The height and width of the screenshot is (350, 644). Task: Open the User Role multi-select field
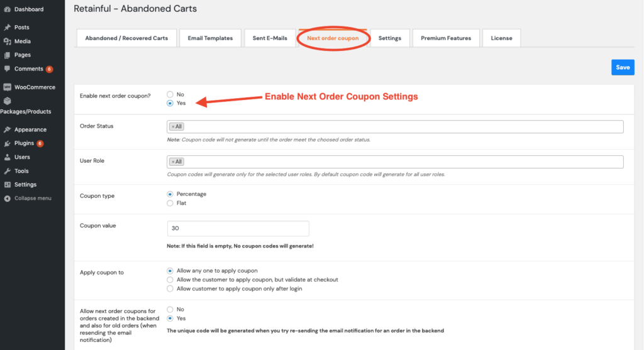pos(395,161)
